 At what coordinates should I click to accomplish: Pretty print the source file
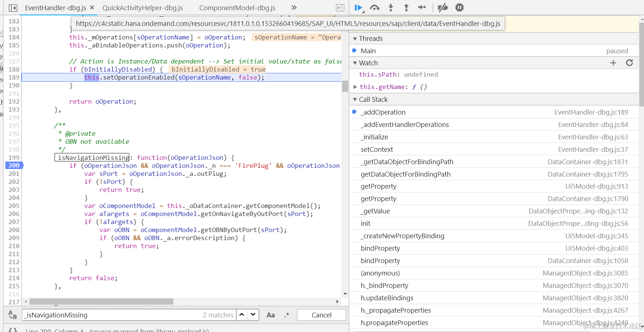12,330
